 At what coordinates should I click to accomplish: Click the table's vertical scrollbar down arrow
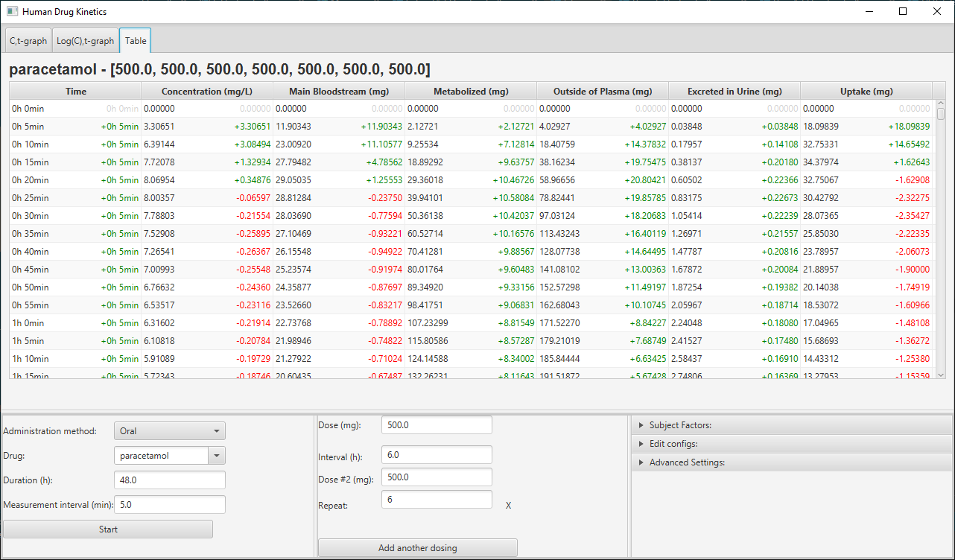(x=940, y=374)
